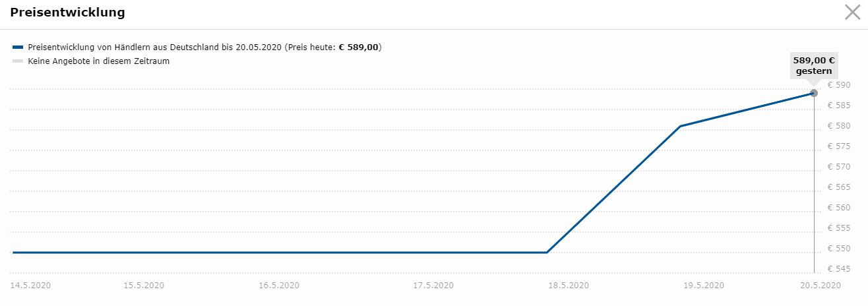Click the € 570 axis label
868x306 pixels.
[x=839, y=167]
